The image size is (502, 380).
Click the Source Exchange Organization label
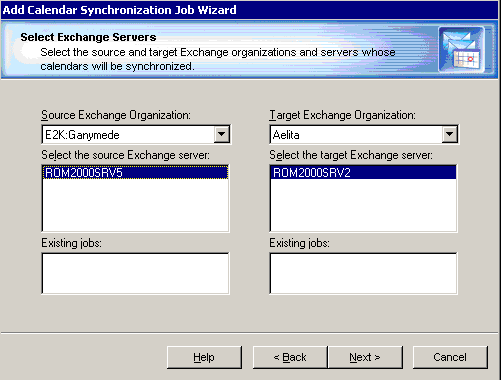point(116,115)
